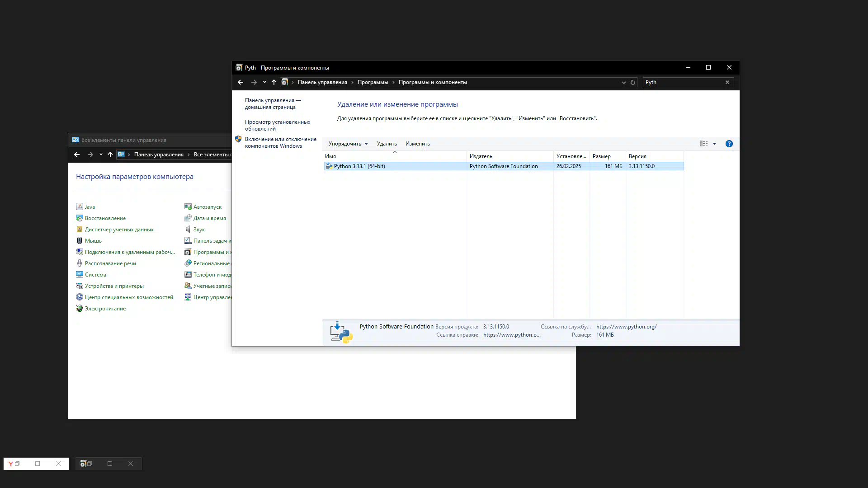This screenshot has width=868, height=488.
Task: Maximize the Programs and Components window
Action: pos(708,67)
